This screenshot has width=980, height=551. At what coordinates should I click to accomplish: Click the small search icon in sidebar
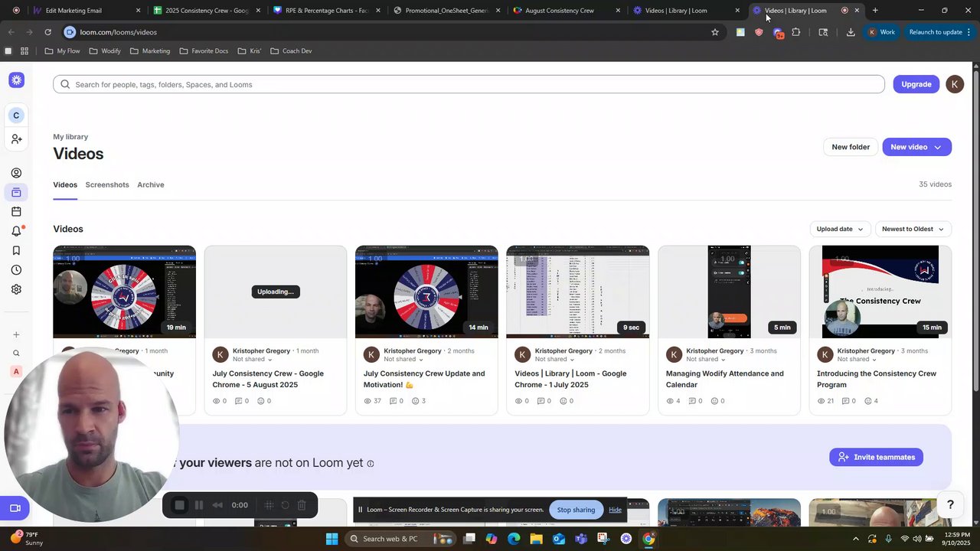(x=16, y=354)
